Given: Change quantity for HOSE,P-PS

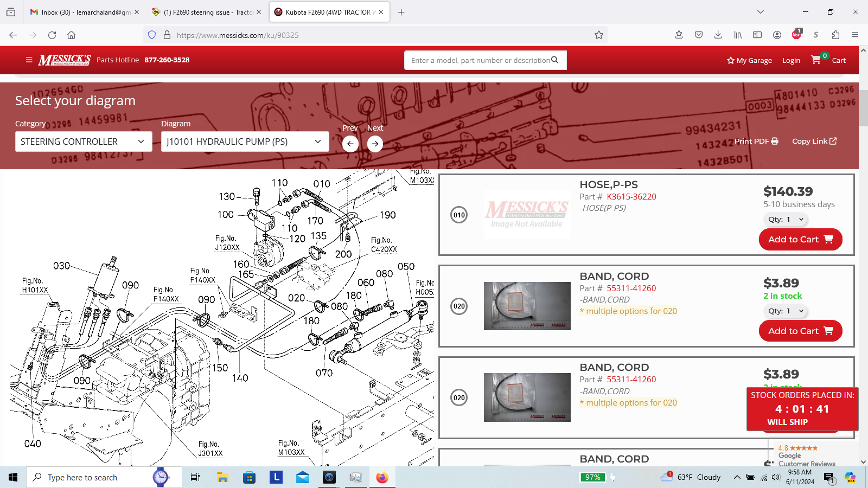Looking at the screenshot, I should [x=786, y=220].
